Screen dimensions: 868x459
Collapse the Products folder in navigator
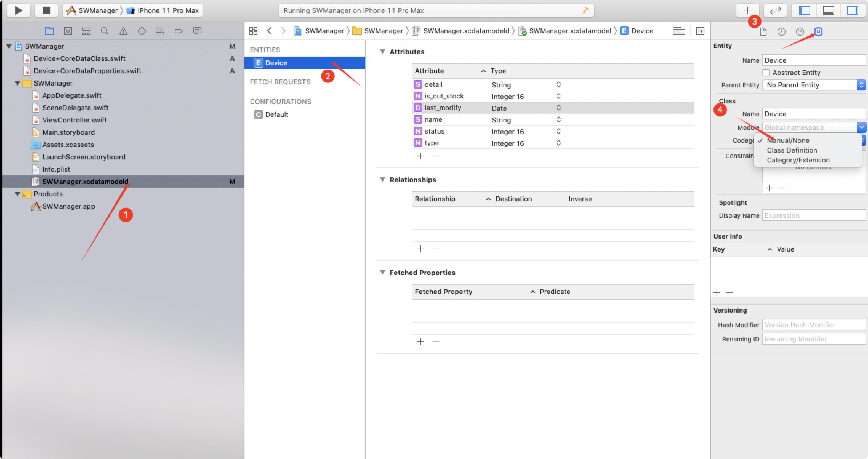[18, 194]
